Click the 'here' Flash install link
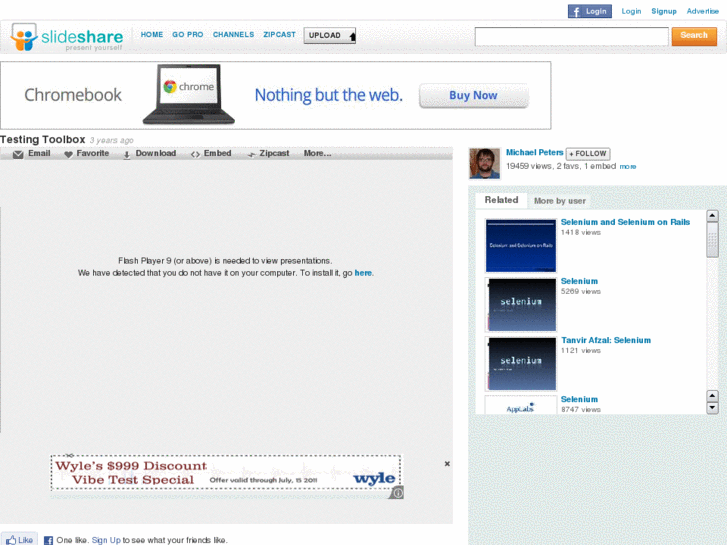The height and width of the screenshot is (545, 727). pos(363,273)
